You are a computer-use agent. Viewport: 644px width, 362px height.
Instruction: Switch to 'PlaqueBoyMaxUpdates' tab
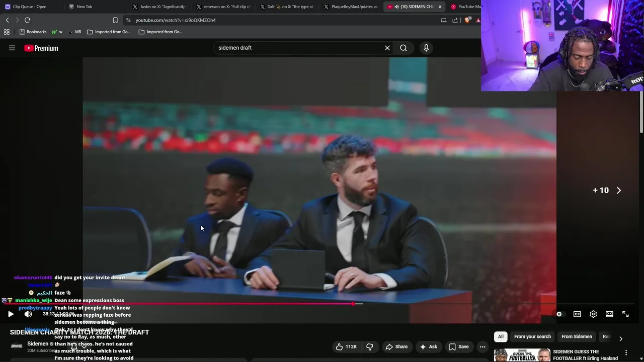tap(351, 7)
